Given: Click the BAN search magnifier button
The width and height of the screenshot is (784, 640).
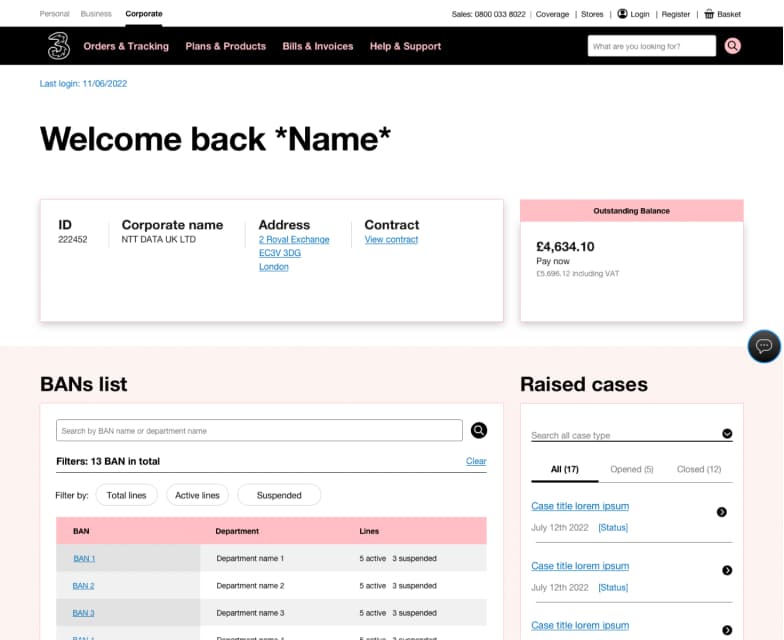Looking at the screenshot, I should 478,430.
